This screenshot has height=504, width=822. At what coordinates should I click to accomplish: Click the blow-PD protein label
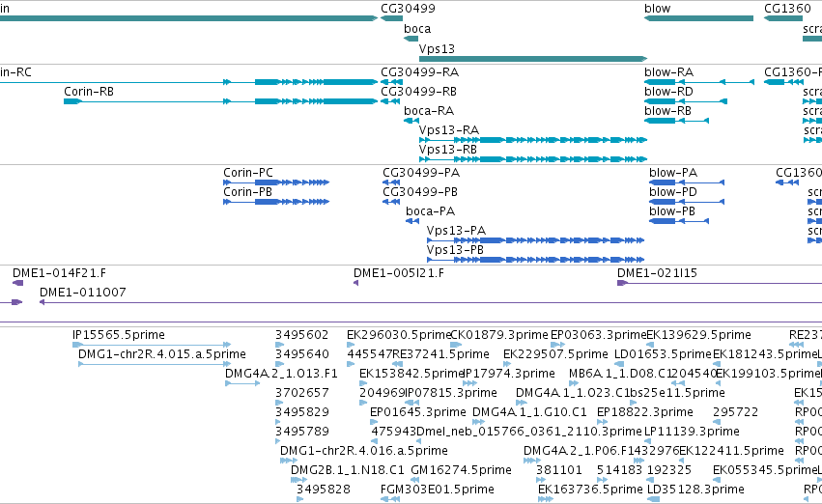pos(673,192)
